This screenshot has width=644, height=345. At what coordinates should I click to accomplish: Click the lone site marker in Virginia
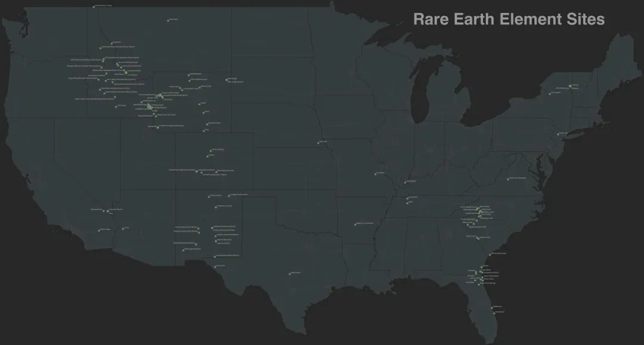coord(508,179)
